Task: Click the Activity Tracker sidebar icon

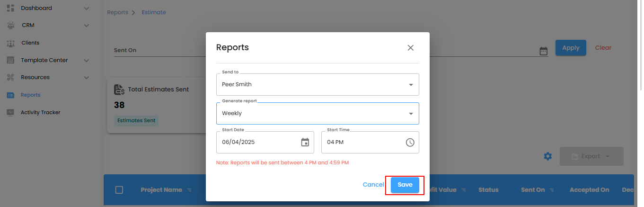Action: click(10, 113)
